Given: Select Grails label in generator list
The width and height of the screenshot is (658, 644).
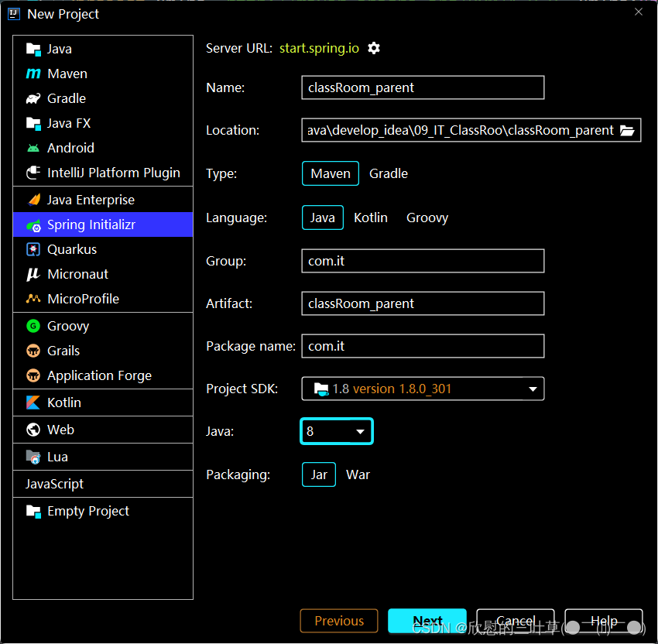Looking at the screenshot, I should pos(63,351).
